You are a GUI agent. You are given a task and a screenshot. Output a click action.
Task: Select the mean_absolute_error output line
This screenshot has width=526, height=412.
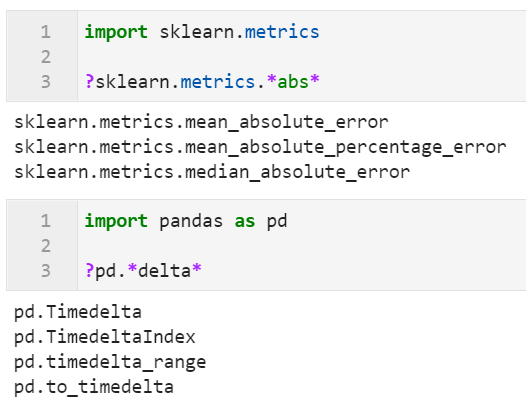pos(201,122)
